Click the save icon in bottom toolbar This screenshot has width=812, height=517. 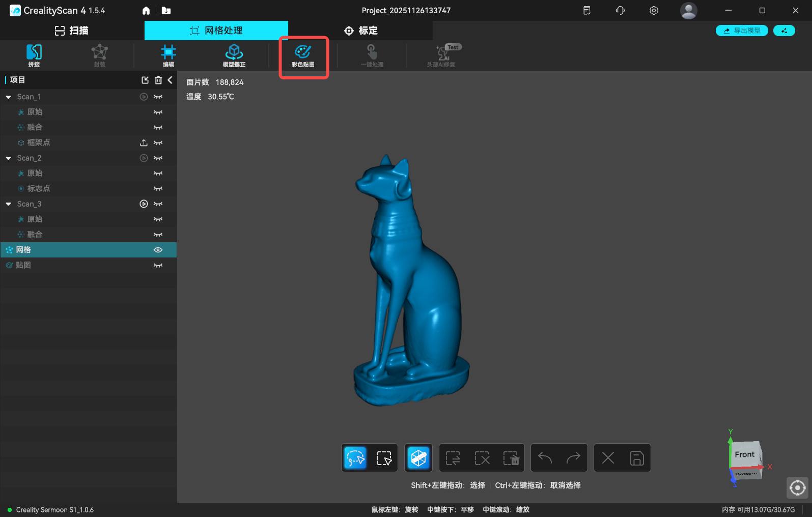[637, 458]
